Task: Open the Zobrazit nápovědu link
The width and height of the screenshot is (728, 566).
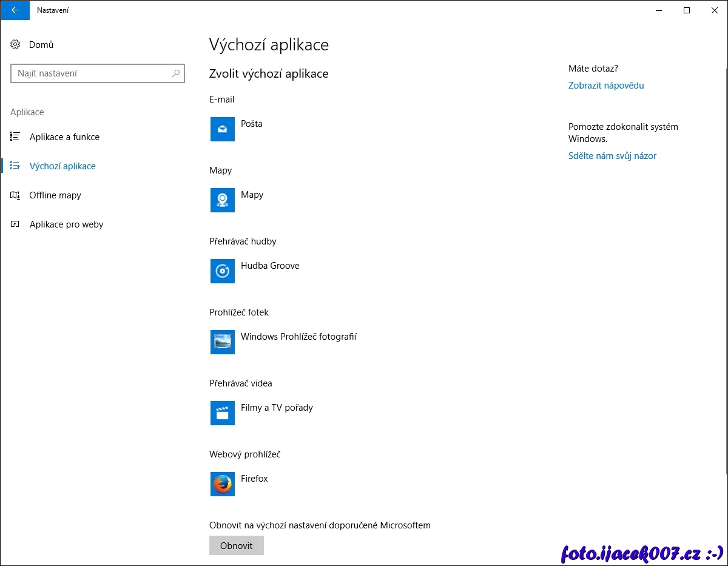Action: point(606,86)
